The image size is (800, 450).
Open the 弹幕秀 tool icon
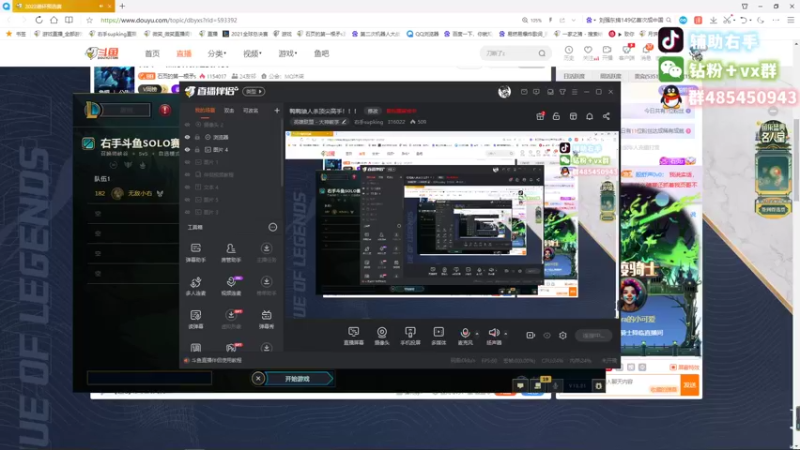(x=266, y=319)
